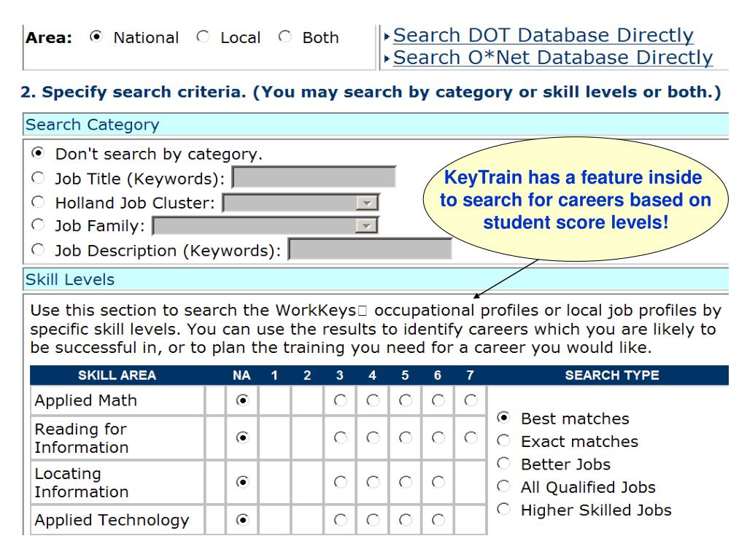Select the Job Title (Keywords) radio button
This screenshot has width=747, height=560.
coord(38,178)
